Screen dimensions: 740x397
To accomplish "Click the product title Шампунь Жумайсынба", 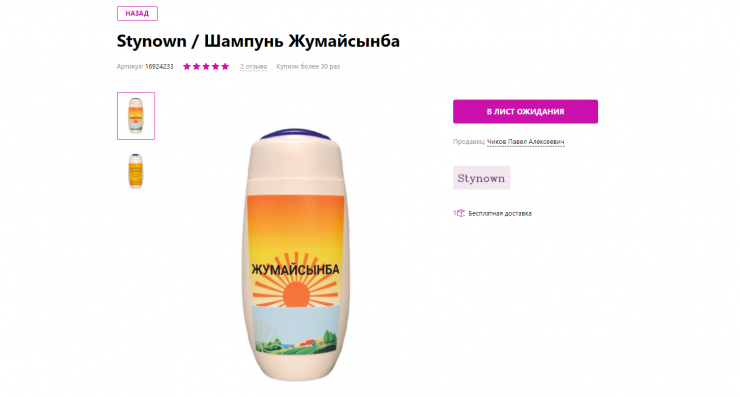I will pyautogui.click(x=302, y=41).
